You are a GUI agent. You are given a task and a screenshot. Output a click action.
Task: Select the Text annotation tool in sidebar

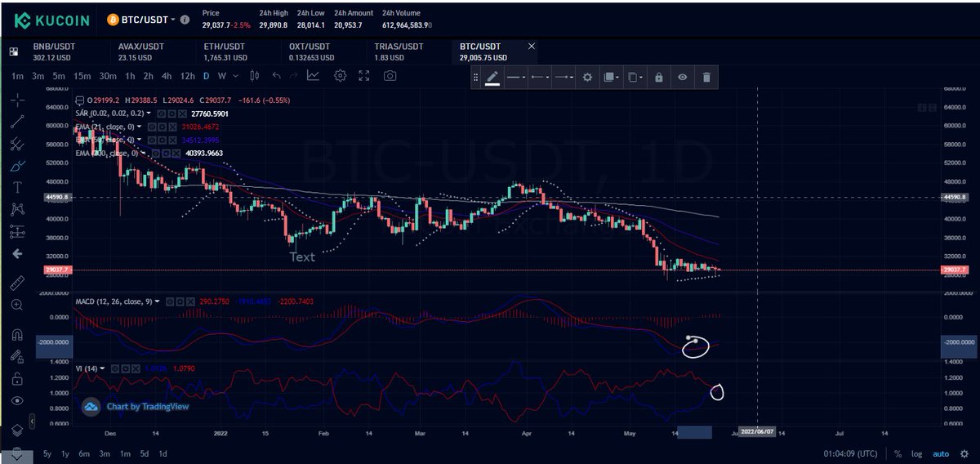(x=17, y=188)
